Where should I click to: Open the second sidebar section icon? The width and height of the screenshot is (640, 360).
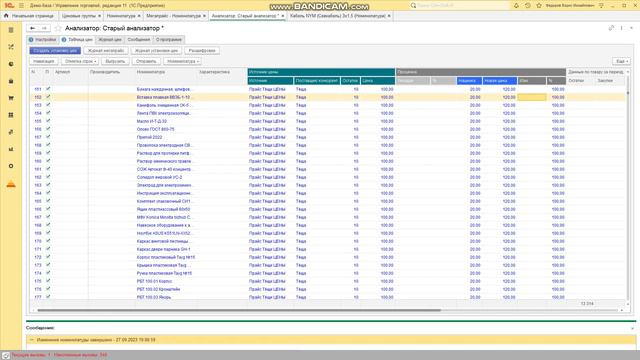tap(11, 47)
